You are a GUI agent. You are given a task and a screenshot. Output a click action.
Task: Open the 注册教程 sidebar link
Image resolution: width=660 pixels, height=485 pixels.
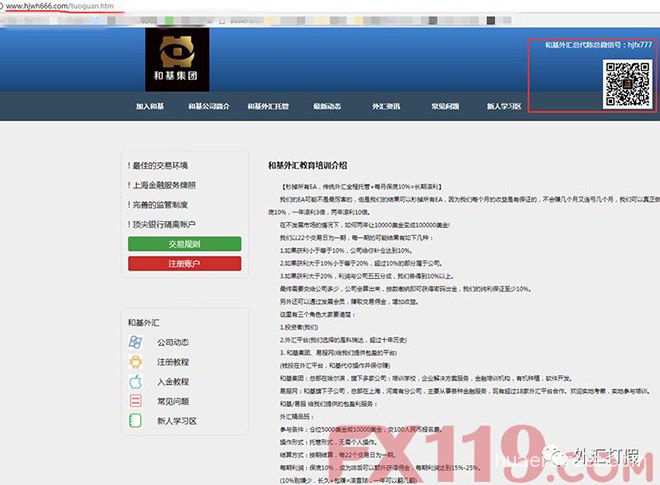coord(173,362)
